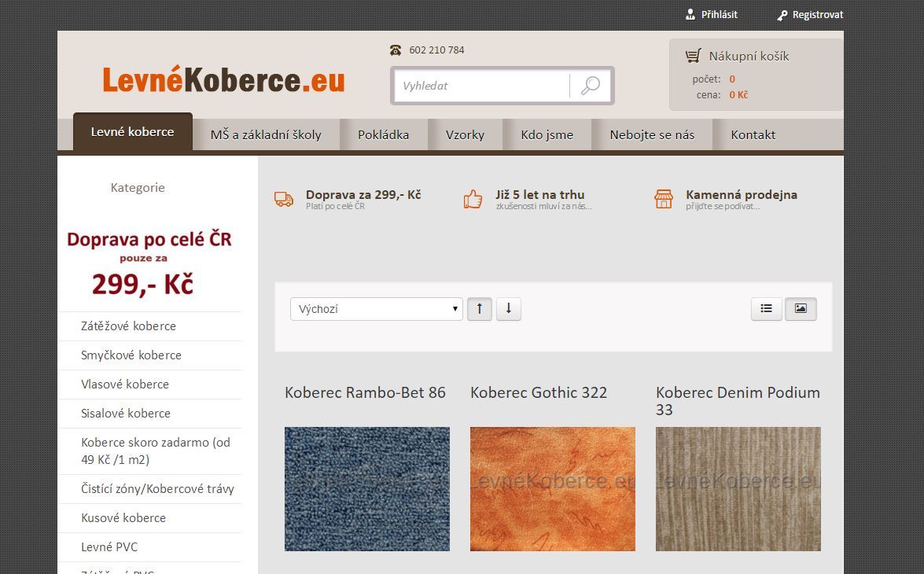Click the brick-and-mortar store icon
Image resolution: width=924 pixels, height=574 pixels.
coord(664,199)
